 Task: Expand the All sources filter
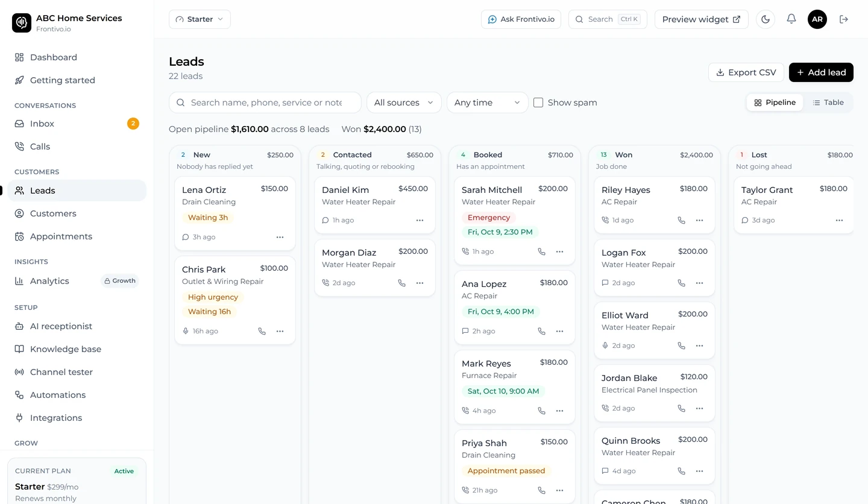[404, 102]
